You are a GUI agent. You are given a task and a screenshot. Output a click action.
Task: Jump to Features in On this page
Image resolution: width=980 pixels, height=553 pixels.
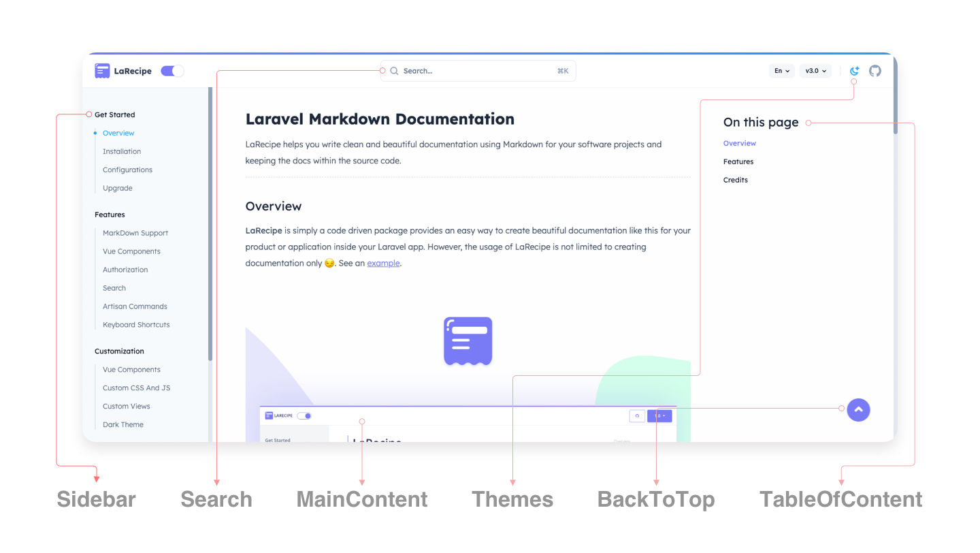click(x=738, y=162)
